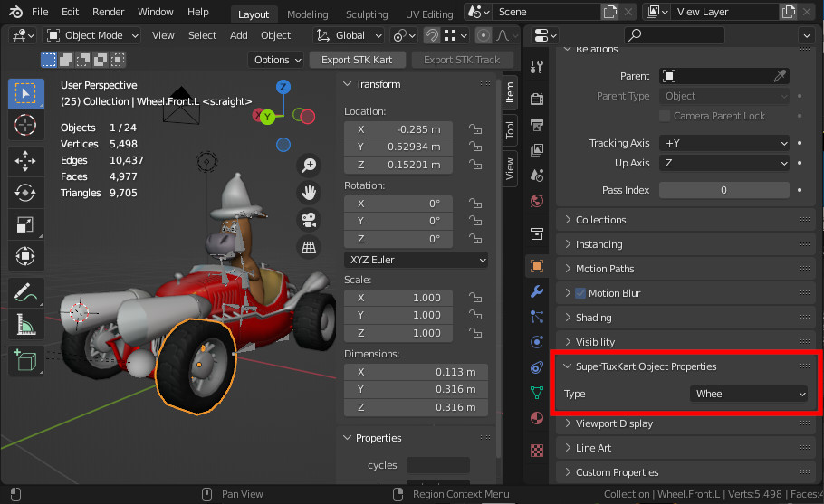Select the Add Cube tool

point(25,360)
